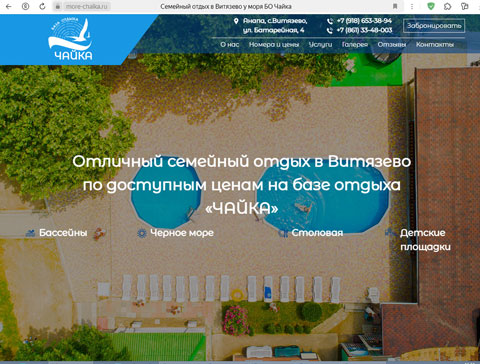The width and height of the screenshot is (480, 364).
Task: Bookmark the page with bookmark icon
Action: click(x=395, y=6)
